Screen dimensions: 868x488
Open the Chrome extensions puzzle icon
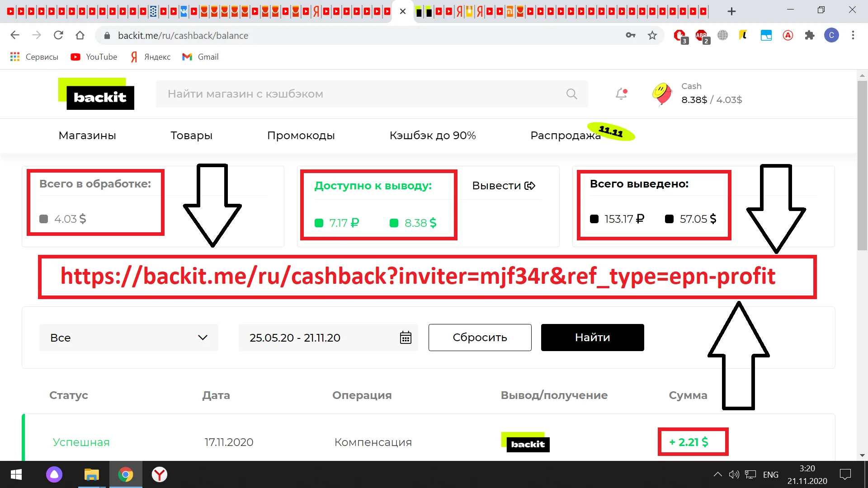tap(809, 35)
